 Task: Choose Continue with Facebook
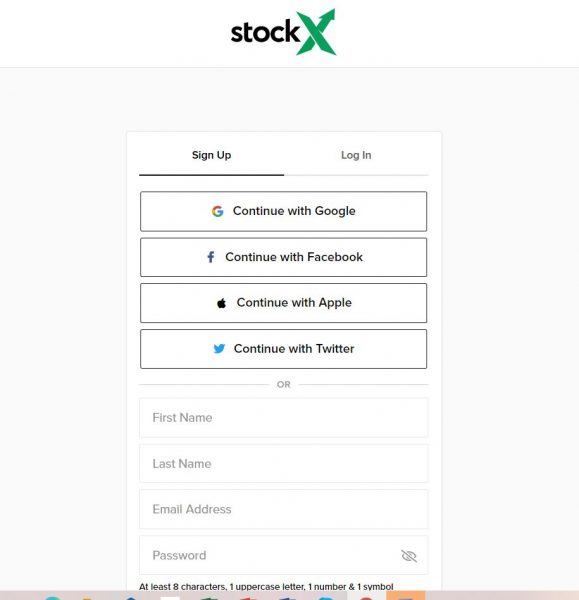[x=284, y=257]
